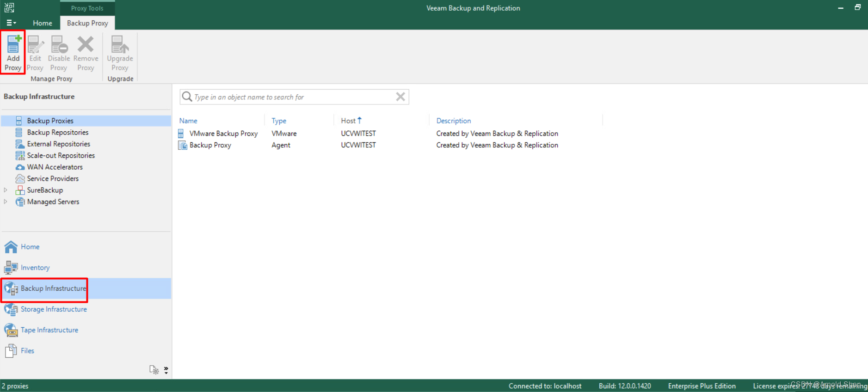Click the object name search field
The width and height of the screenshot is (868, 392).
[x=294, y=97]
